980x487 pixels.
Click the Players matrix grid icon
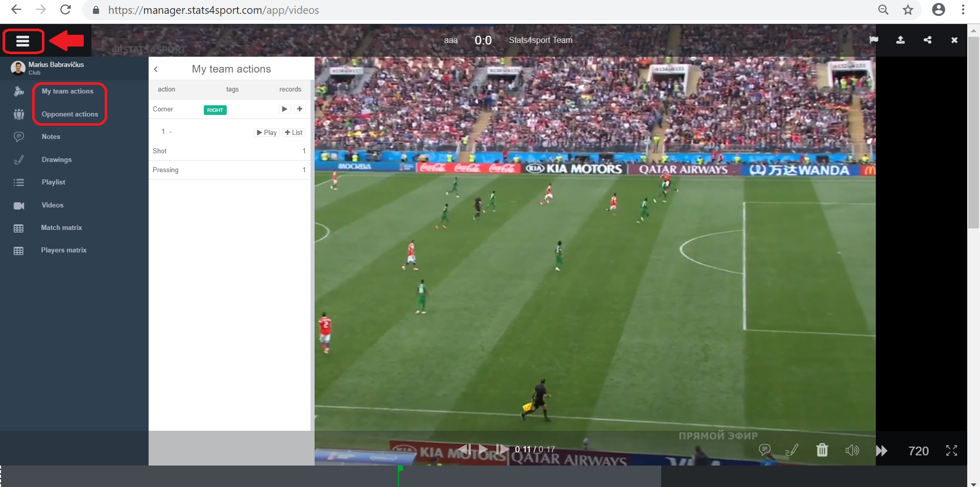coord(19,251)
